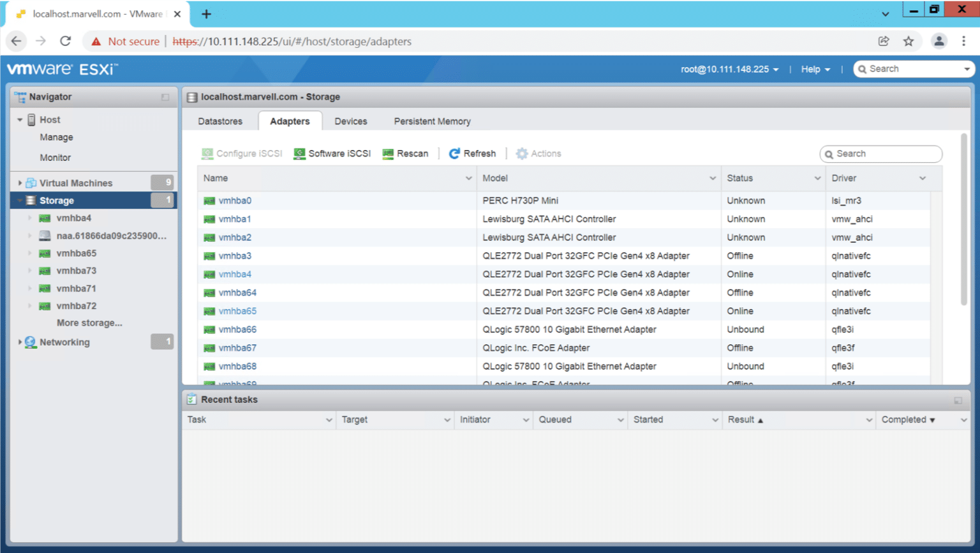Click the QLogic Inc. FCoE Adapter cell

click(536, 349)
